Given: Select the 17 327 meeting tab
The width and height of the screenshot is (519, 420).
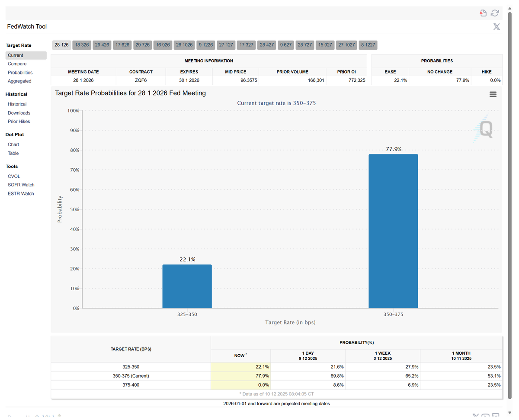Looking at the screenshot, I should click(x=247, y=45).
